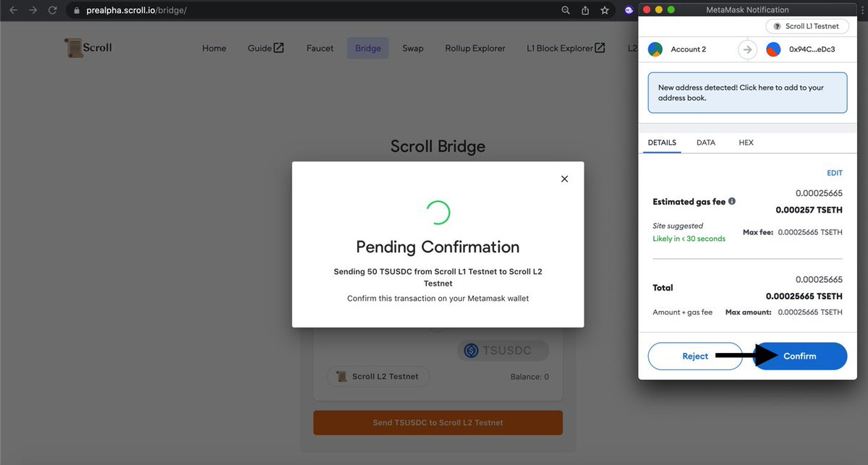Click the Scroll L2 Testnet network chip
The height and width of the screenshot is (465, 868).
pyautogui.click(x=378, y=377)
